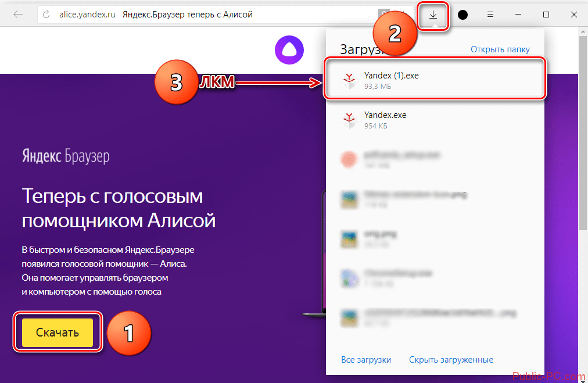Go back with the browser back arrow
Viewport: 588px width, 383px height.
click(x=17, y=15)
